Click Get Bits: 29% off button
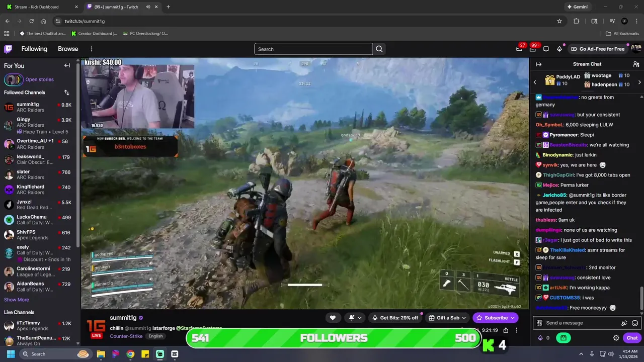The image size is (644, 362). pos(395,318)
